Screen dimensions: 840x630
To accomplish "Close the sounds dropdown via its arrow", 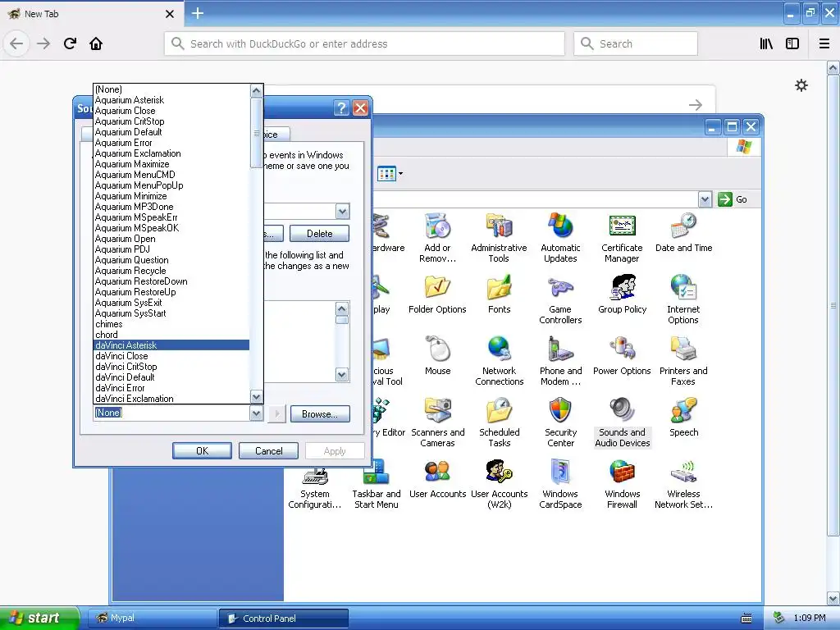I will (256, 413).
